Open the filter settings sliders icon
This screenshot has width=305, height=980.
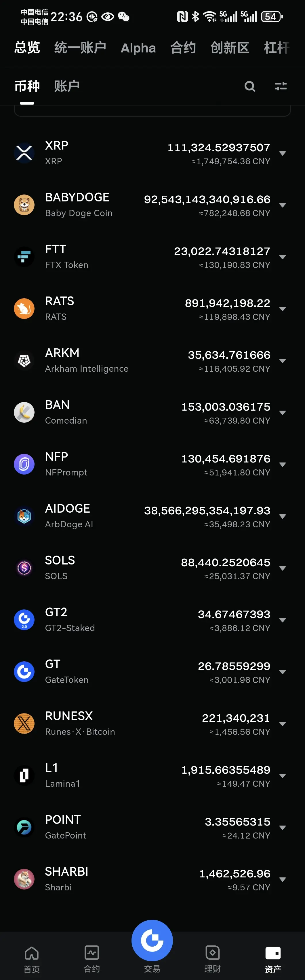pos(281,86)
